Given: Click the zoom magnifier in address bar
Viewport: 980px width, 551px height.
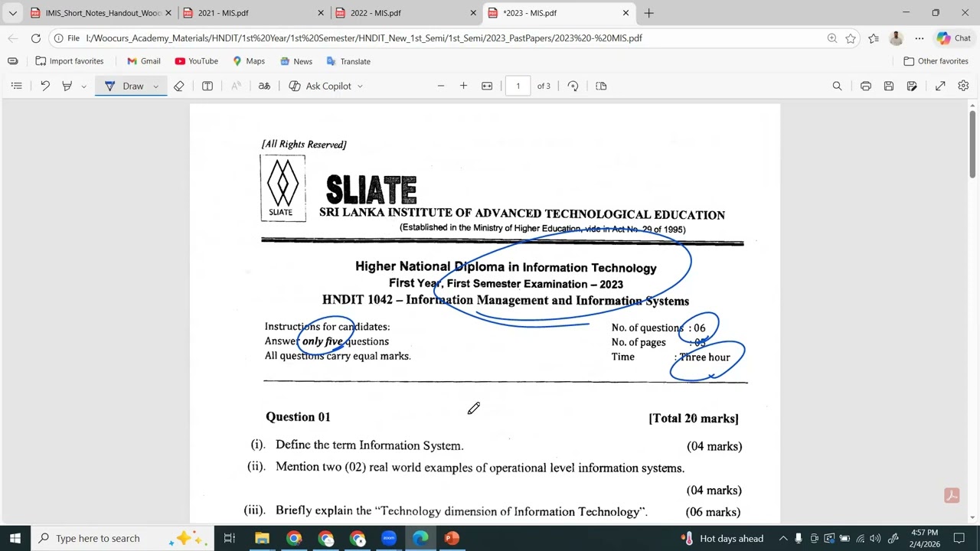Looking at the screenshot, I should [x=831, y=38].
